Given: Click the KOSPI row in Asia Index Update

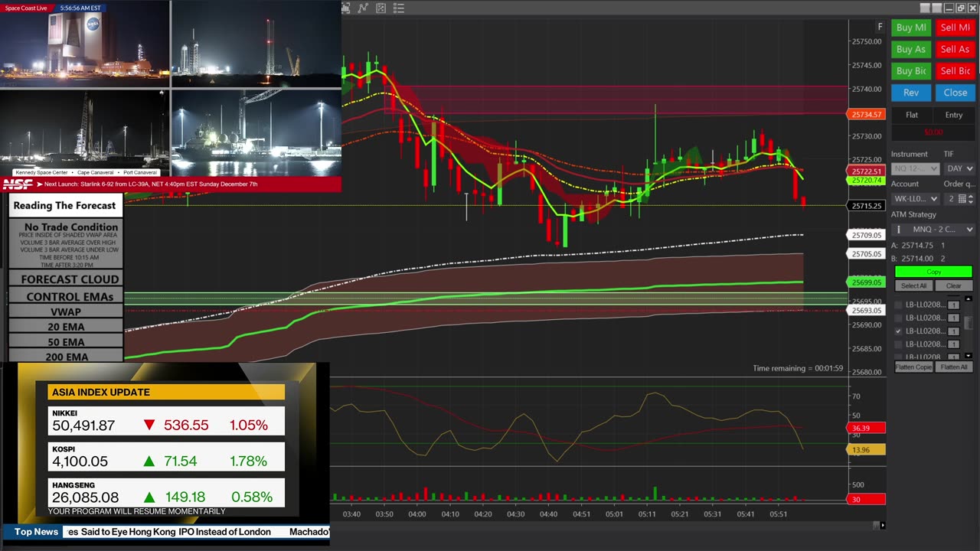Looking at the screenshot, I should pos(167,457).
